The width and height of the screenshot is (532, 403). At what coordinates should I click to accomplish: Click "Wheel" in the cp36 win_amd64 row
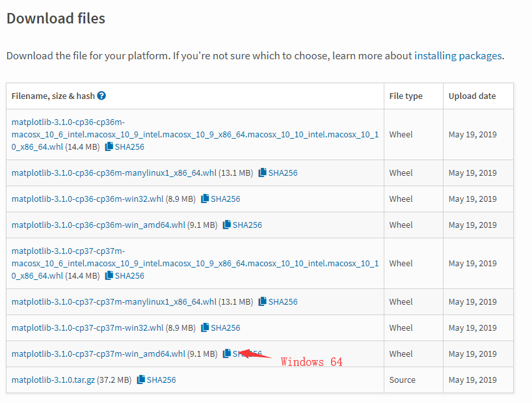coord(401,225)
